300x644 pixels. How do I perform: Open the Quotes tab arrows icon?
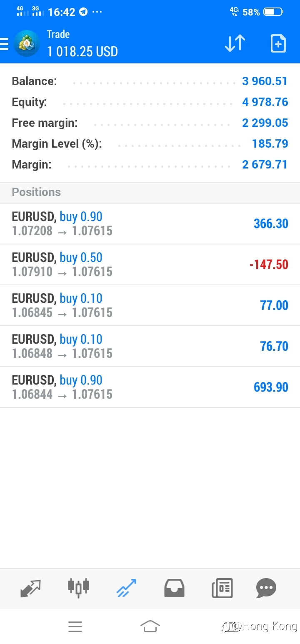click(x=31, y=589)
